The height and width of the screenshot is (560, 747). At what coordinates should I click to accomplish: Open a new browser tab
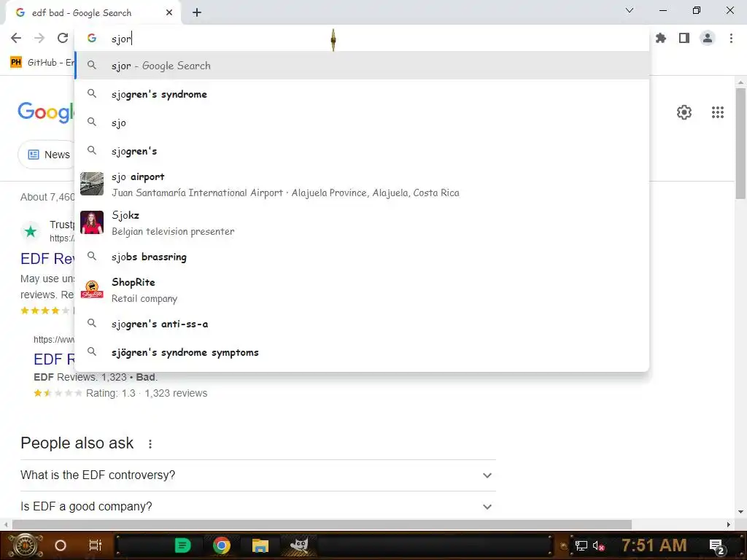pyautogui.click(x=197, y=13)
